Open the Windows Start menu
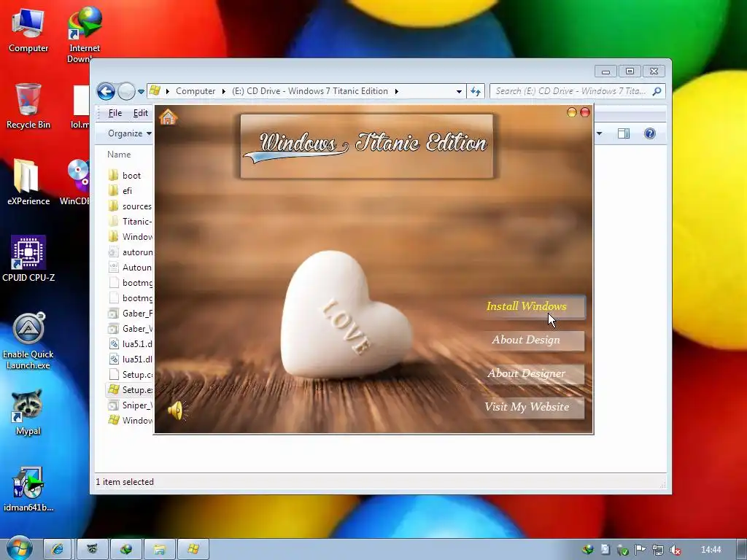 (20, 549)
